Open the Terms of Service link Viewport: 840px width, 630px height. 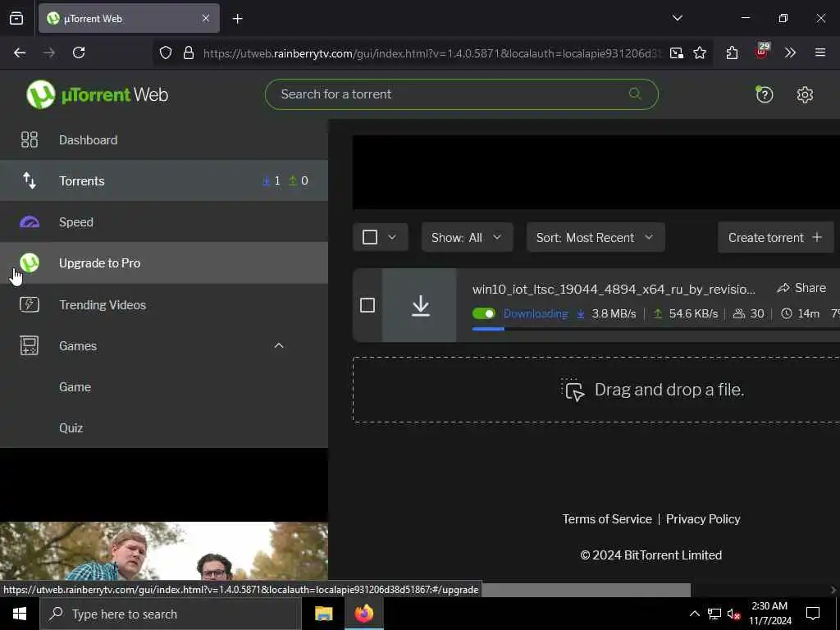pos(607,518)
